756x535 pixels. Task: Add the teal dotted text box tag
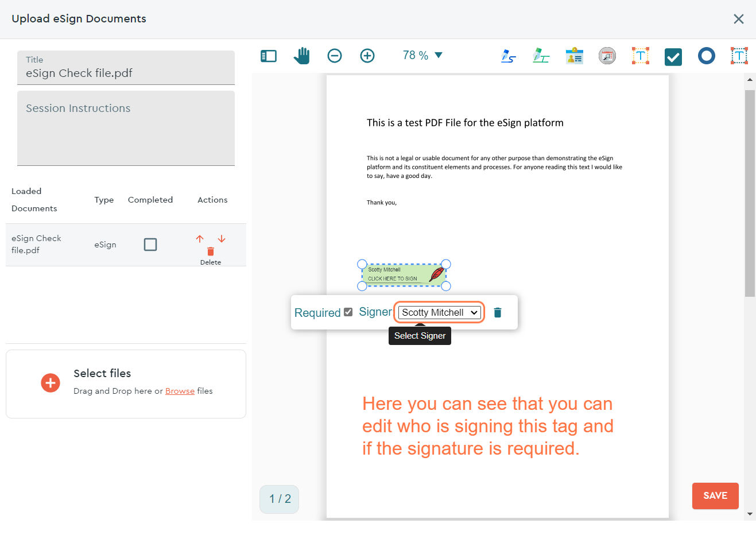coord(739,56)
